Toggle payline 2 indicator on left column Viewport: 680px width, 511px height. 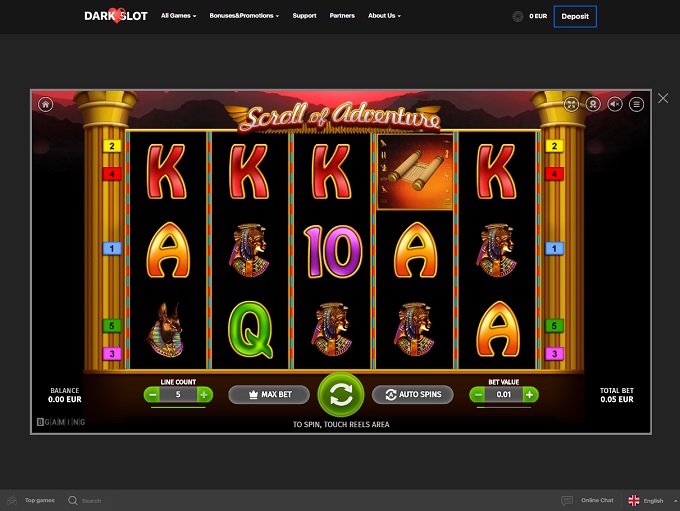[x=112, y=146]
